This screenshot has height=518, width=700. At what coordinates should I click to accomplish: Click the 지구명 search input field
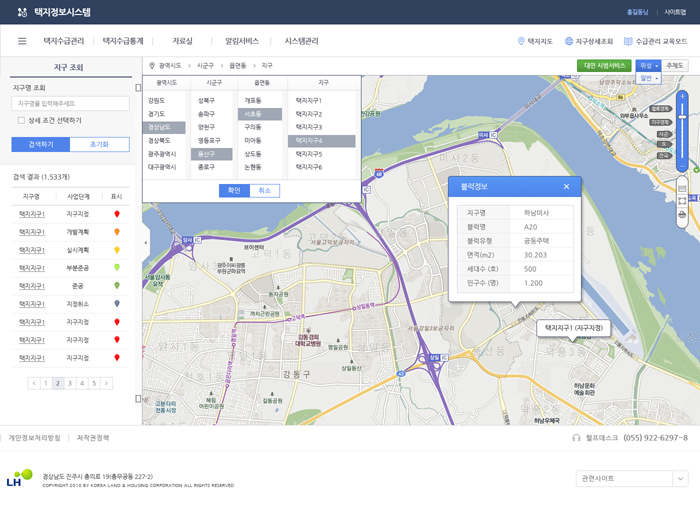point(70,103)
